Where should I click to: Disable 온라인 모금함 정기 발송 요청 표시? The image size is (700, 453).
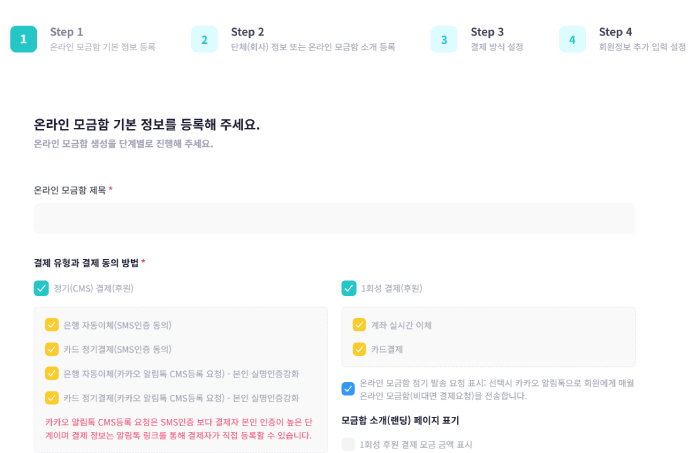coord(348,389)
